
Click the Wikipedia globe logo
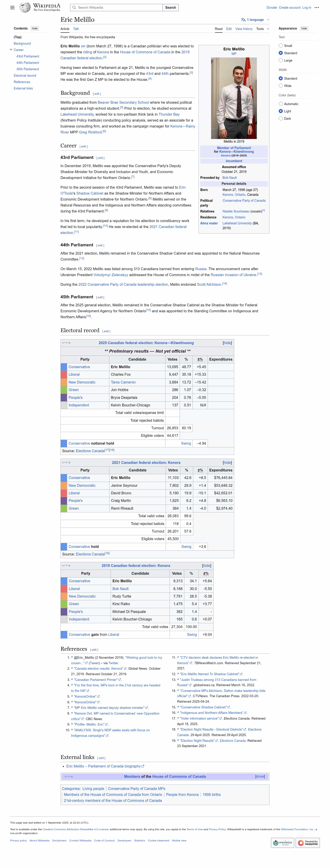click(x=25, y=7)
